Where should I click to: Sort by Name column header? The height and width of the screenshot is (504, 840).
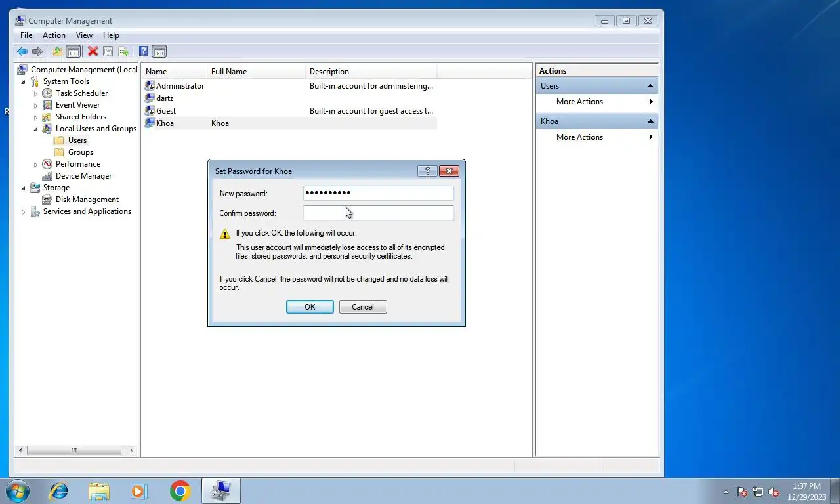175,72
